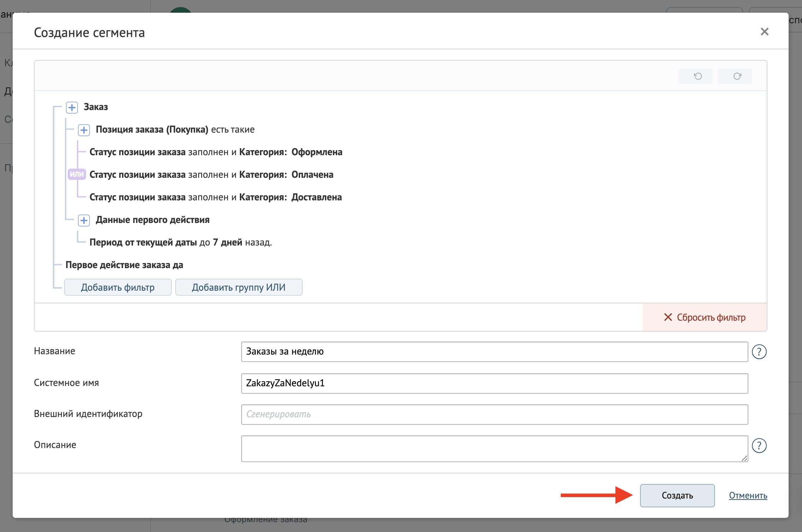Image resolution: width=802 pixels, height=532 pixels.
Task: Open help icon next to Название field
Action: (x=759, y=352)
